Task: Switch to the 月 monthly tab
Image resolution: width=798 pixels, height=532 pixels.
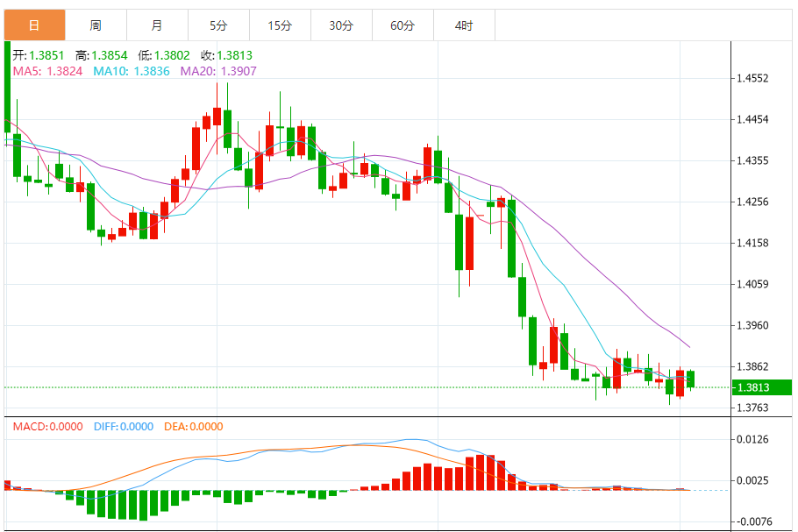Action: pos(157,25)
